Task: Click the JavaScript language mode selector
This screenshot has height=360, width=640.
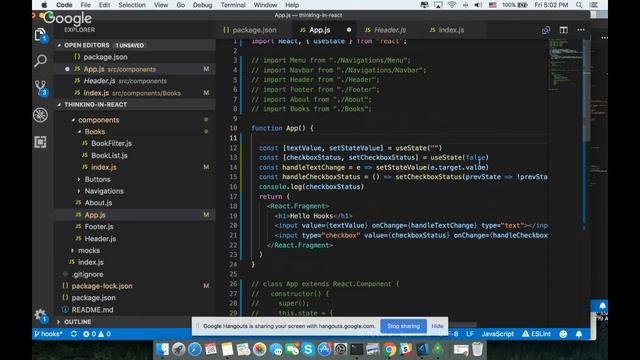Action: 498,334
